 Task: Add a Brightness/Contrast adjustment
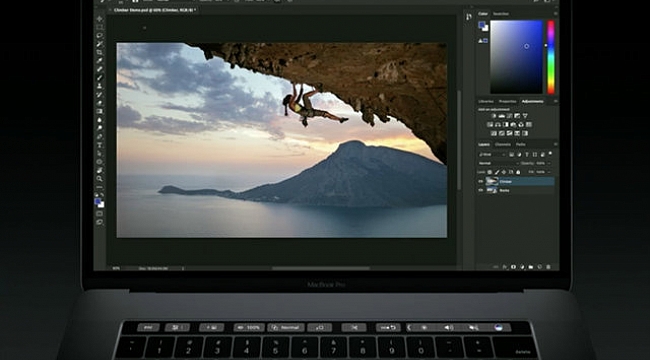tap(494, 116)
